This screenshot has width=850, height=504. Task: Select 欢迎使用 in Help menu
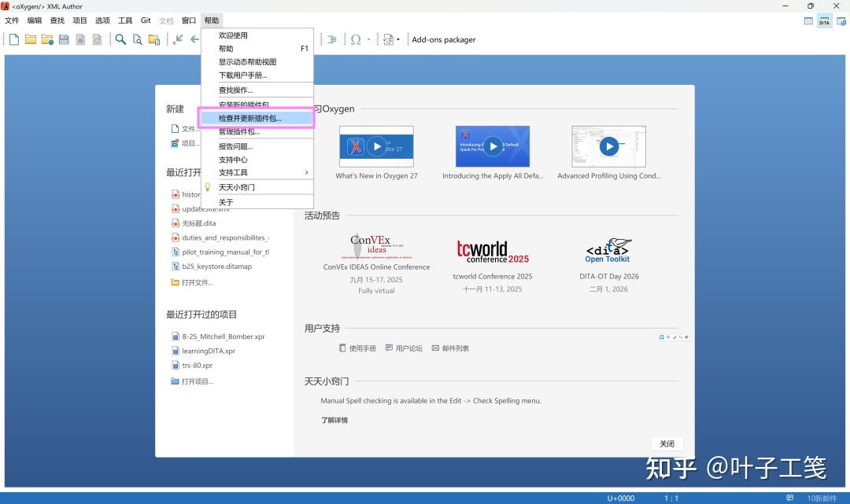pos(257,35)
